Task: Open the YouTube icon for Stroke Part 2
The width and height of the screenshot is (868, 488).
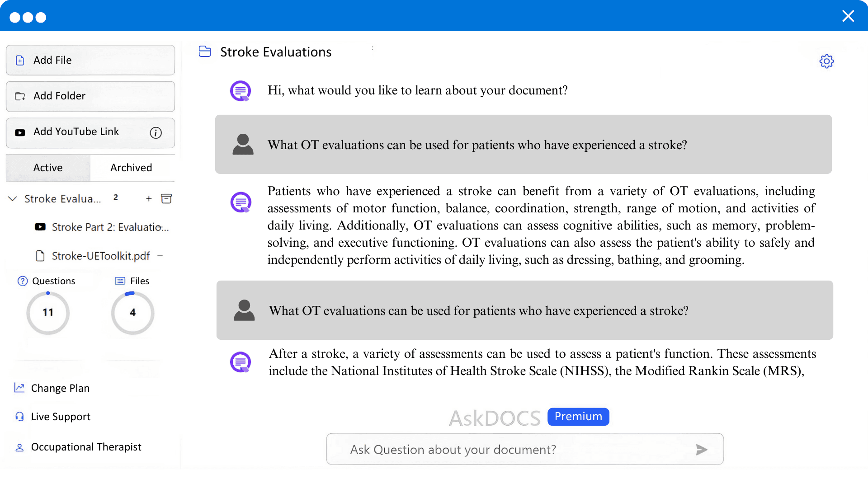Action: click(40, 227)
